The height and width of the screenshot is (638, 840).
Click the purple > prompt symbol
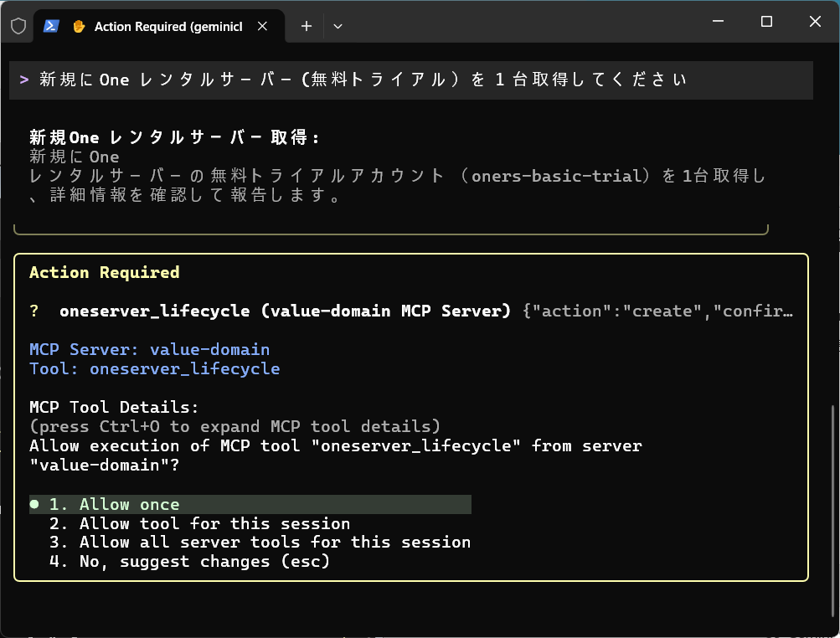pos(24,80)
